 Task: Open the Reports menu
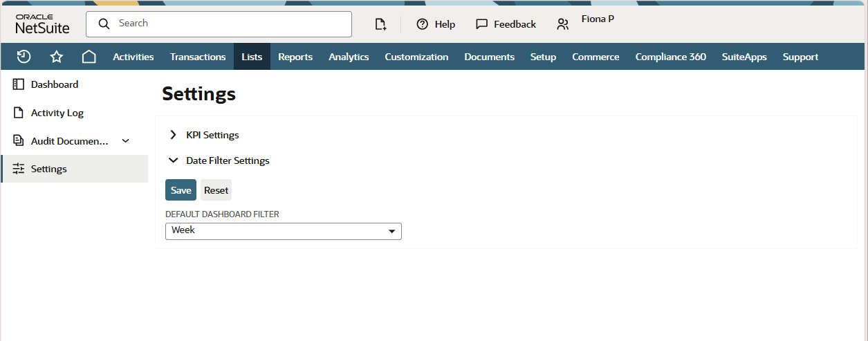(295, 57)
